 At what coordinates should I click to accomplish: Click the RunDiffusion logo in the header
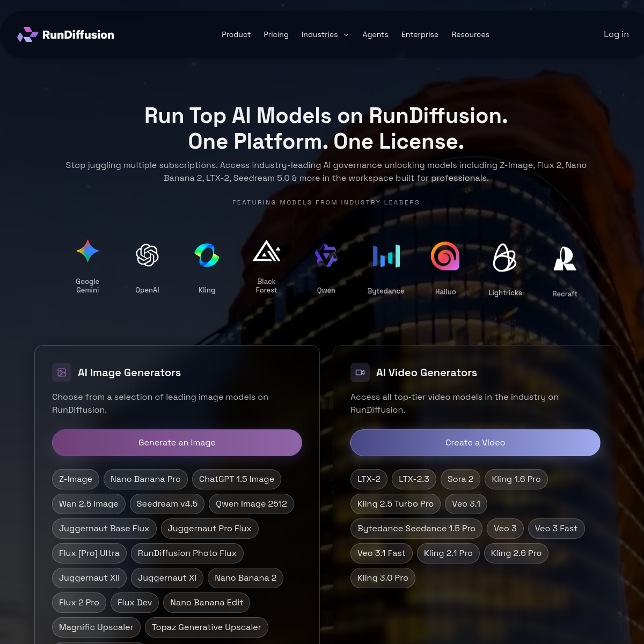coord(65,34)
